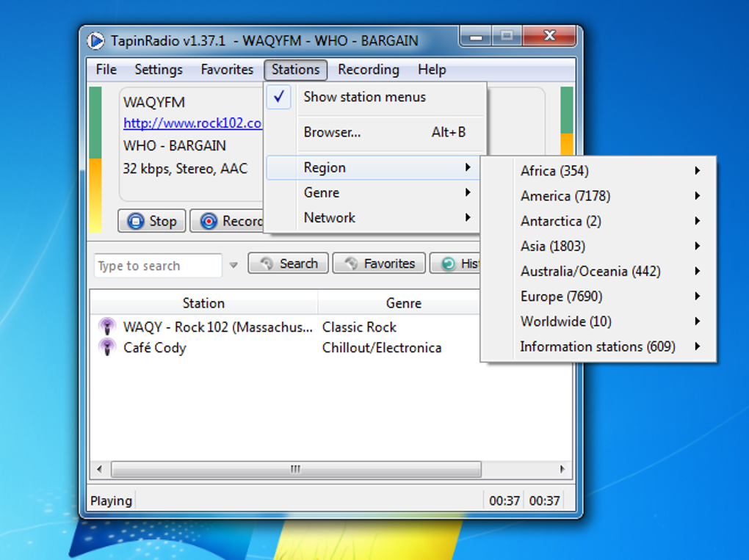Expand the Europe (7690) region

(x=598, y=296)
